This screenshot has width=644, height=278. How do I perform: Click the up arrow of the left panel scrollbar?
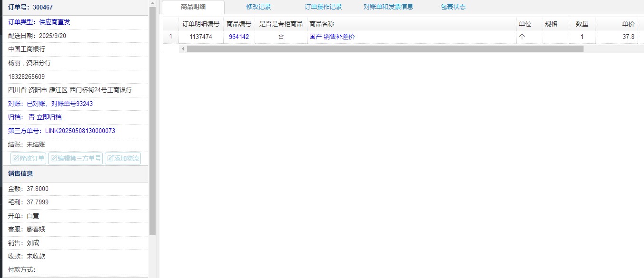click(152, 3)
